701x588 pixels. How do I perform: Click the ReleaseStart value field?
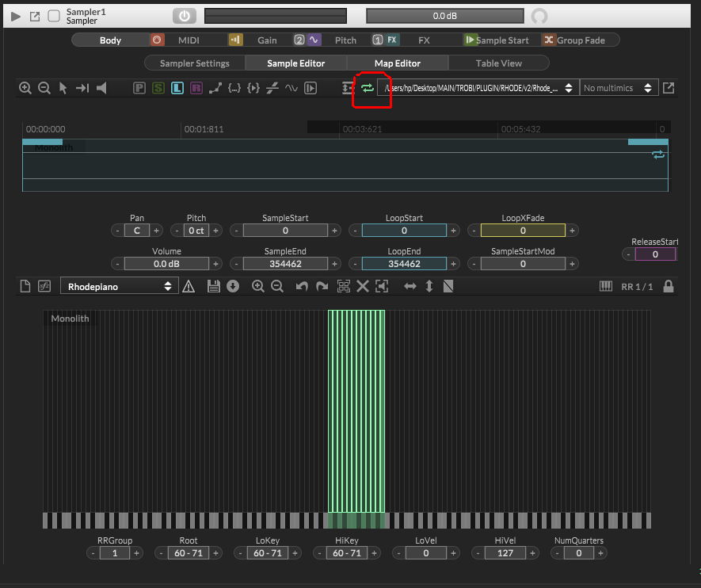click(x=655, y=254)
